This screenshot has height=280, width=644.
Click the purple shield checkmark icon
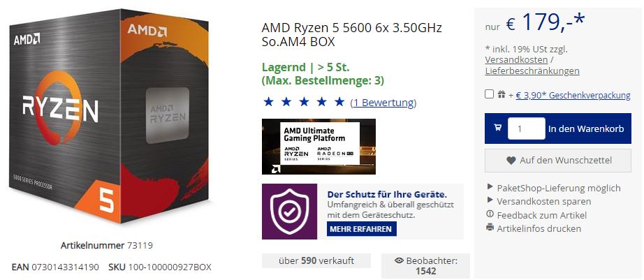pyautogui.click(x=289, y=211)
